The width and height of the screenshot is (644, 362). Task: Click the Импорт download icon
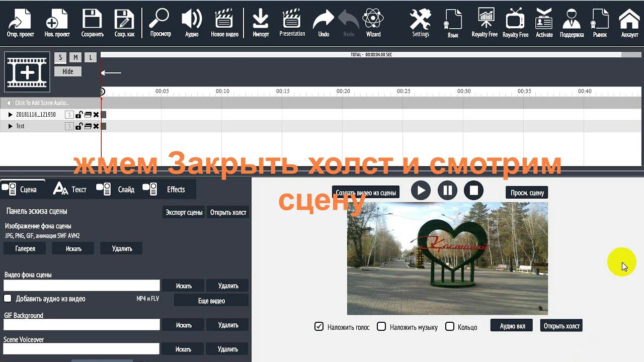coord(261,23)
